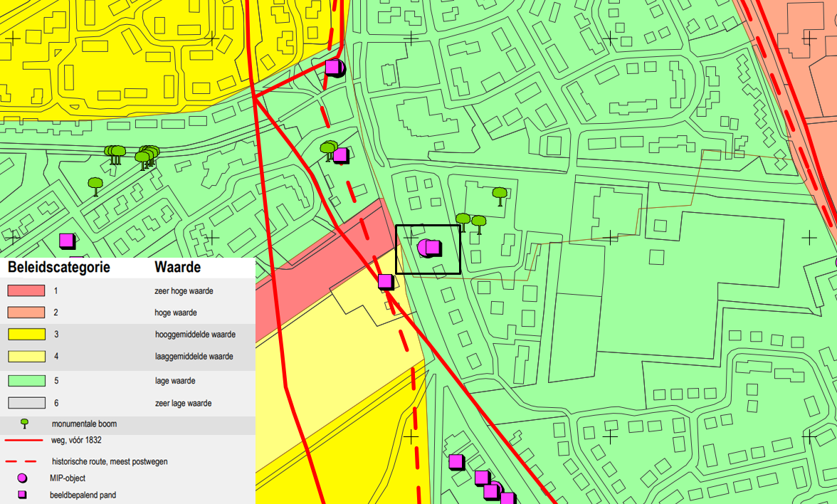Select the magenta square beside the tree on the dashed route

pos(341,155)
